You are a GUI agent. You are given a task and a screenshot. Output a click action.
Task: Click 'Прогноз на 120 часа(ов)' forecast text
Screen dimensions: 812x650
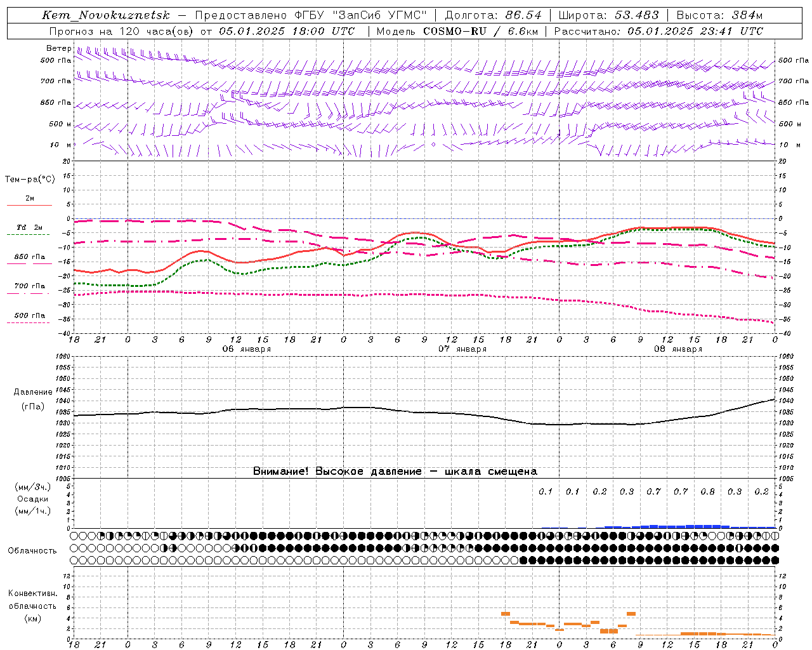(x=121, y=31)
